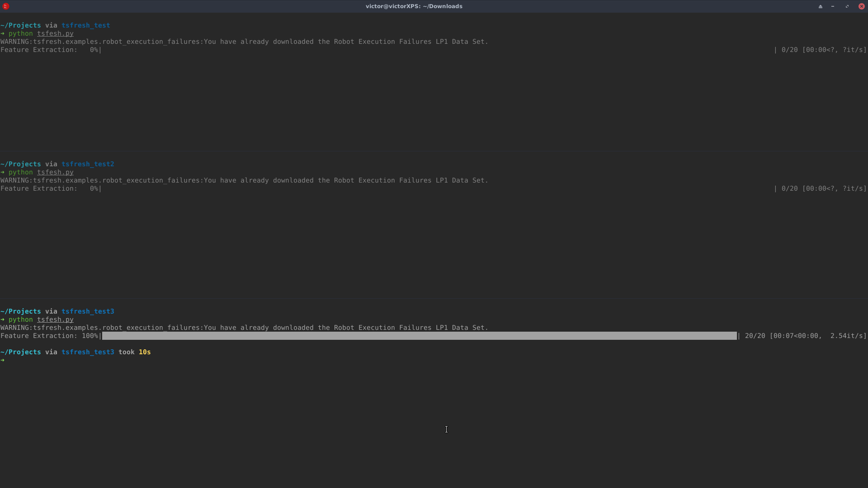868x488 pixels.
Task: Click the took 10s duration text
Action: pos(134,352)
